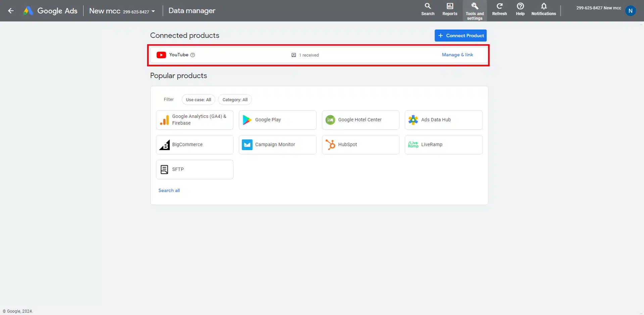Screen dimensions: 644x315
Task: Click the HubSpot logo icon
Action: click(x=330, y=145)
